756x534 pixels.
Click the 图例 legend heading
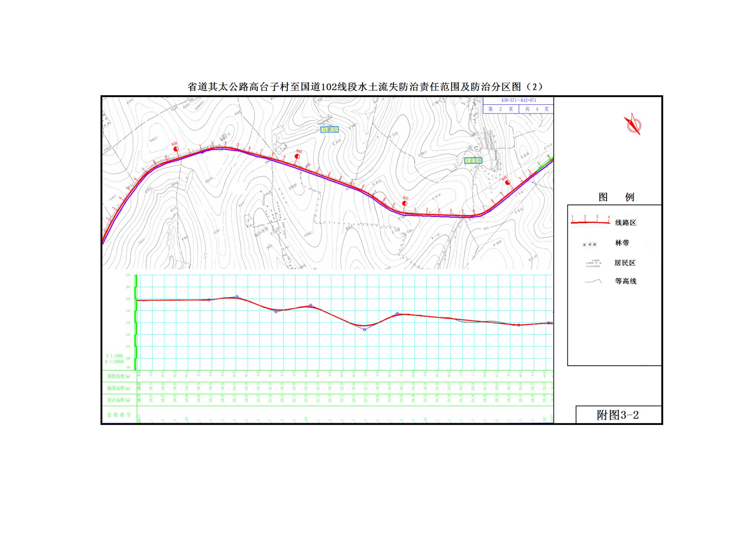616,197
